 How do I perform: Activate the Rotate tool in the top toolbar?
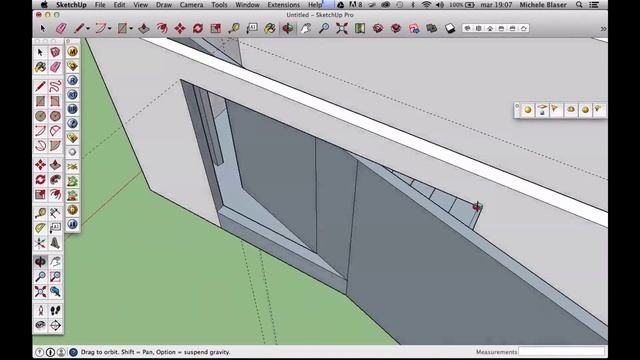coord(198,28)
